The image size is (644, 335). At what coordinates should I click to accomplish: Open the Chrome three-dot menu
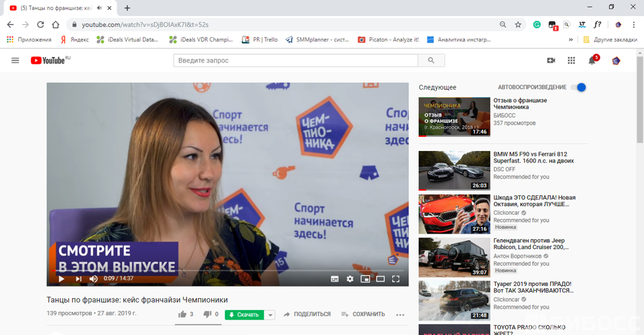[634, 25]
